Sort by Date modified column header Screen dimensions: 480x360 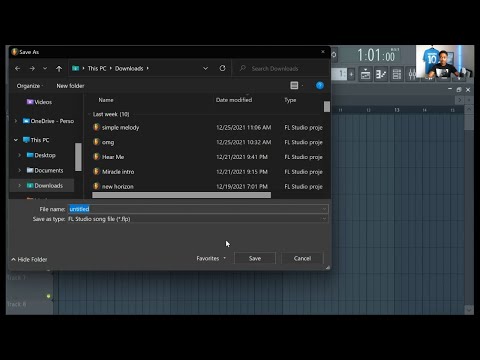tap(234, 100)
